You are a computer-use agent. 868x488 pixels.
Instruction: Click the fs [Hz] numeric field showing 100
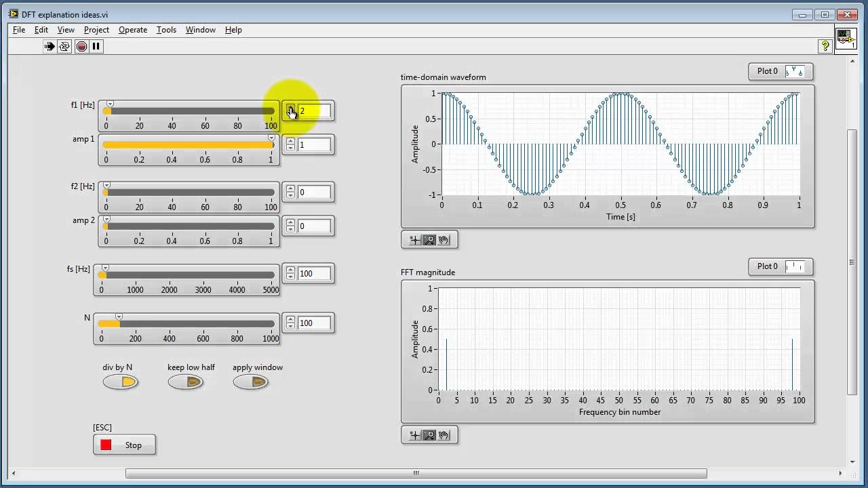point(314,274)
